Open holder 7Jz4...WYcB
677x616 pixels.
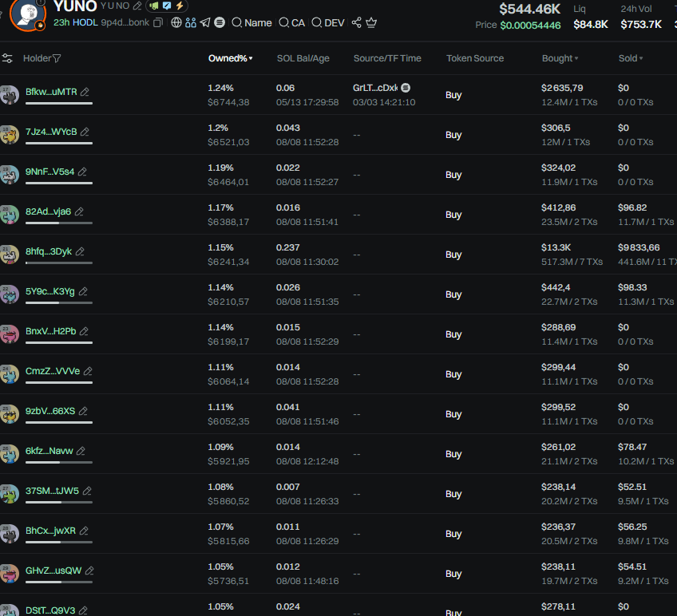point(51,132)
